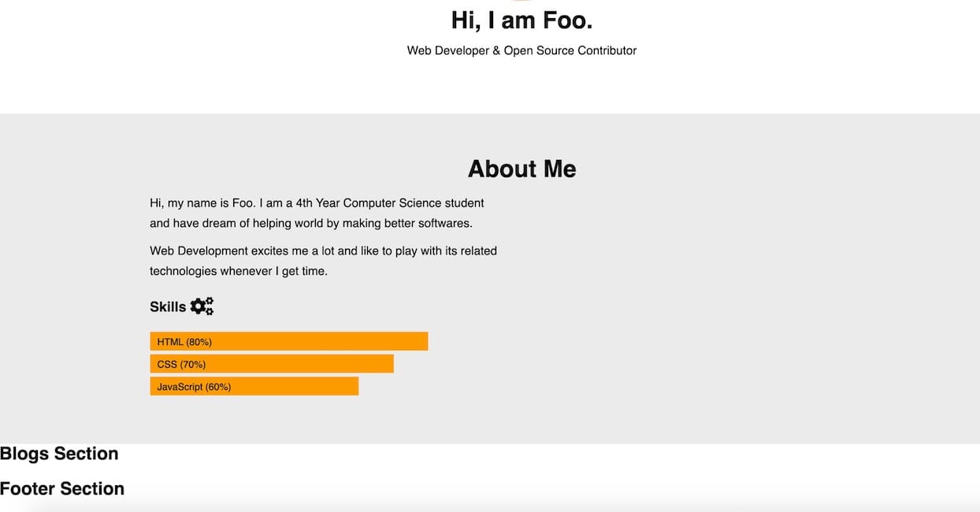This screenshot has width=980, height=512.
Task: Click the "Footer Section" heading
Action: [62, 488]
